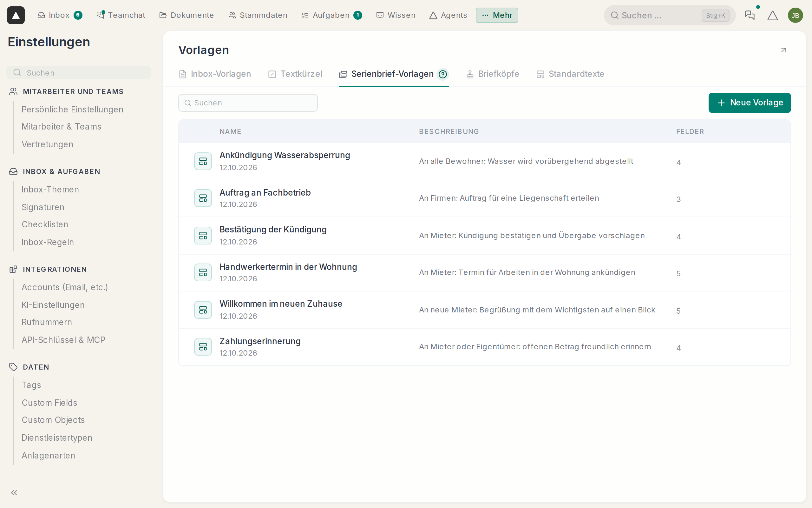Open the chat bubbles icon in header
Screen dimensions: 812x508
(750, 15)
